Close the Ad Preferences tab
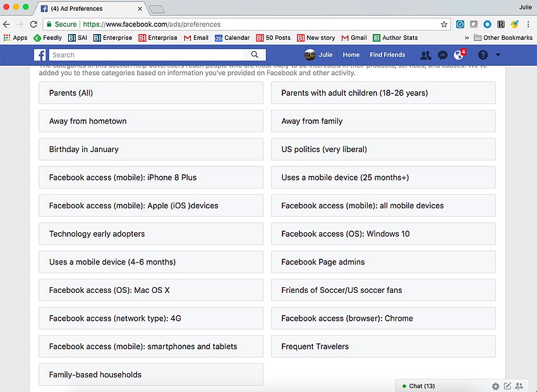The image size is (537, 392). click(140, 9)
